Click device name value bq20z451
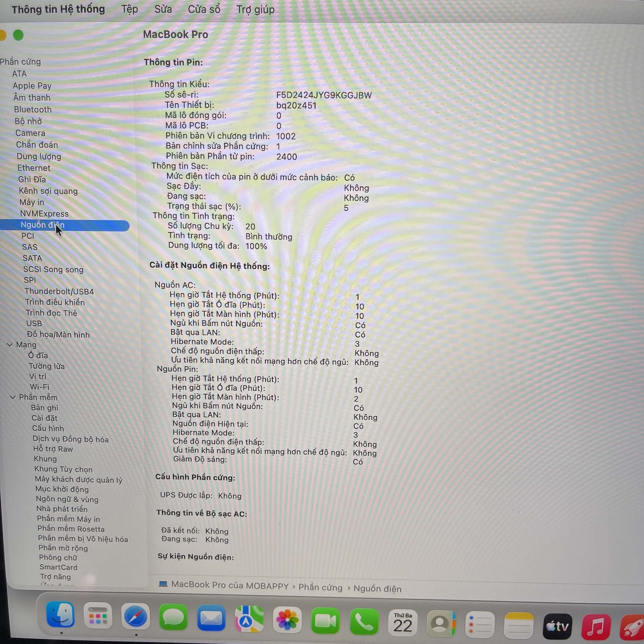 (x=296, y=105)
